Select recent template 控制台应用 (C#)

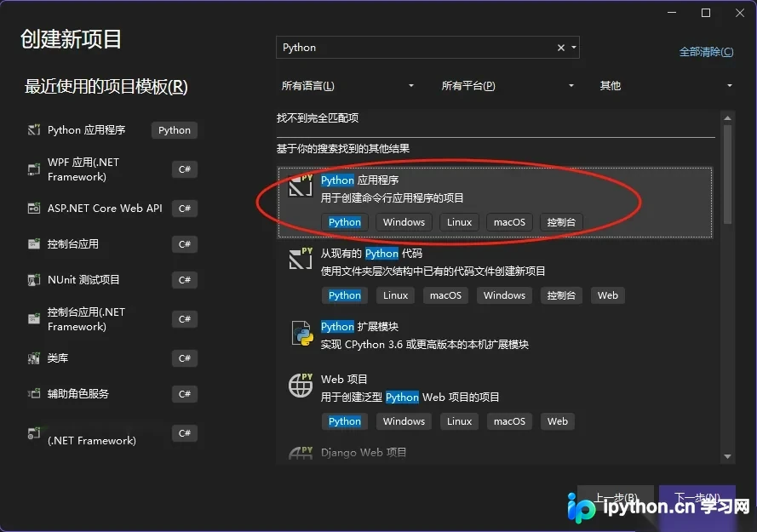pos(73,244)
